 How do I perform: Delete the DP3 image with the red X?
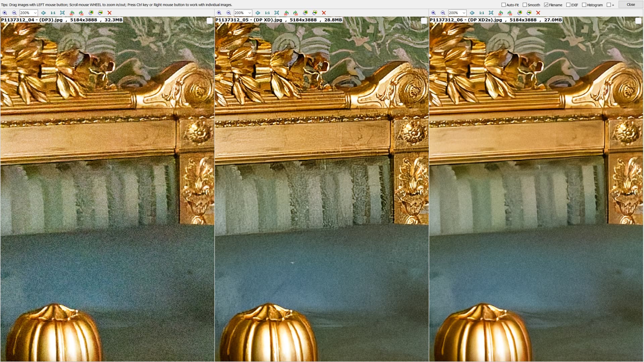click(x=109, y=13)
